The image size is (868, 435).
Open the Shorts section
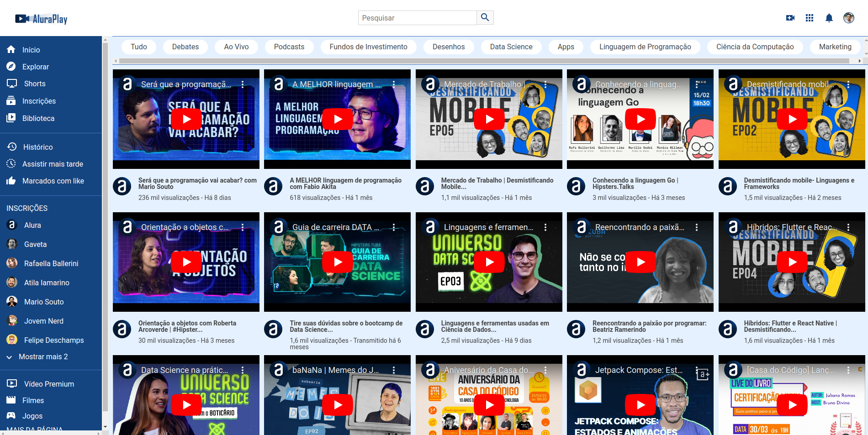tap(35, 84)
